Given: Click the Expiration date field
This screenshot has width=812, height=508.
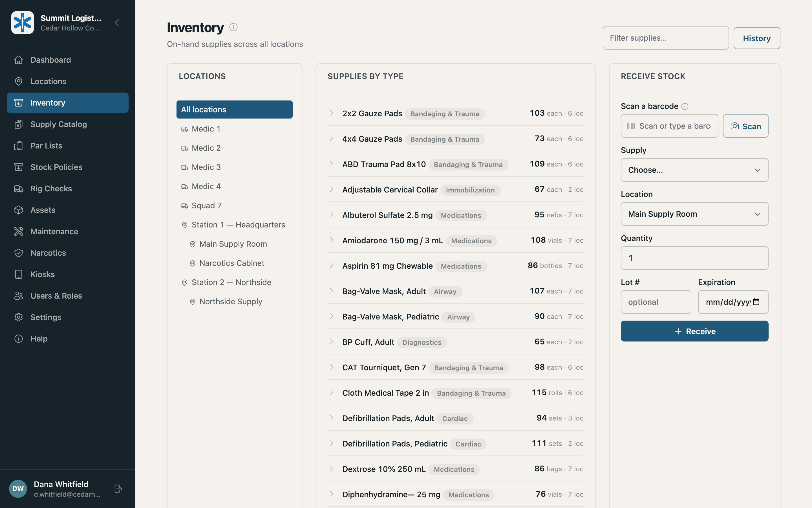Looking at the screenshot, I should point(733,302).
